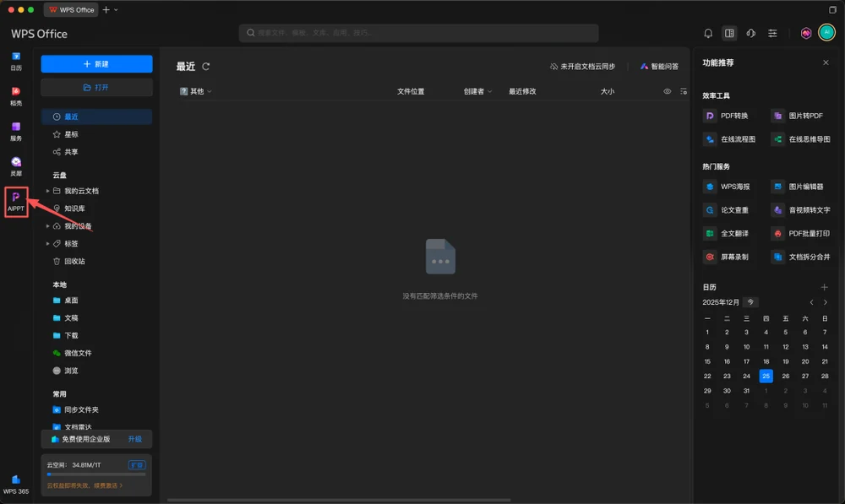Image resolution: width=845 pixels, height=504 pixels.
Task: Select December 25 in the calendar
Action: [766, 376]
